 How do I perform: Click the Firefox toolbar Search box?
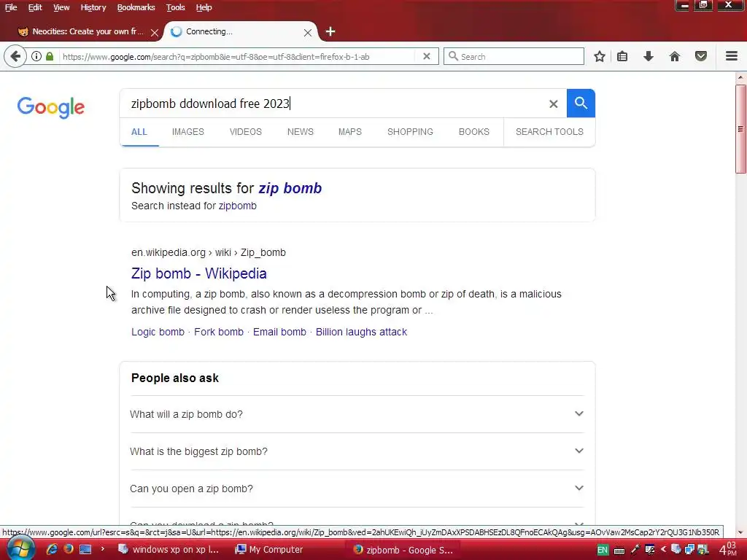[514, 56]
